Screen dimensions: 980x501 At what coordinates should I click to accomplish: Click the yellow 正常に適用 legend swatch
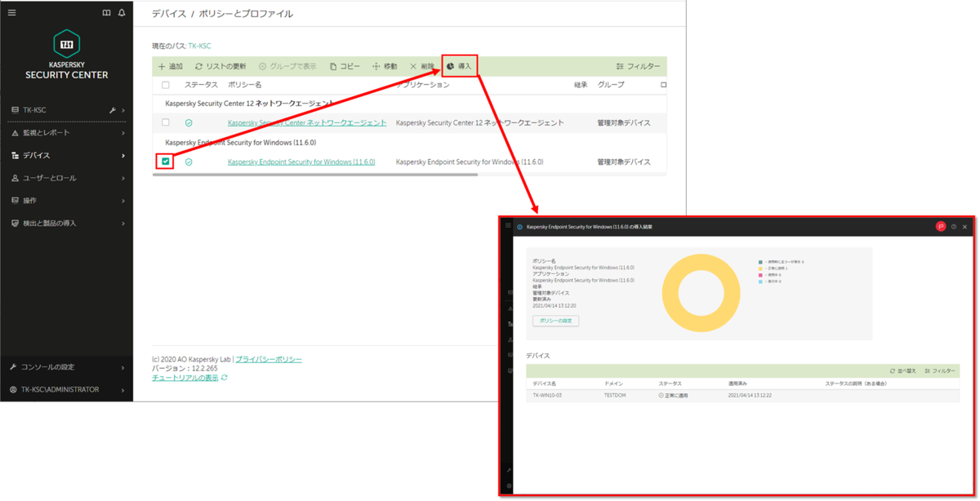coord(760,268)
